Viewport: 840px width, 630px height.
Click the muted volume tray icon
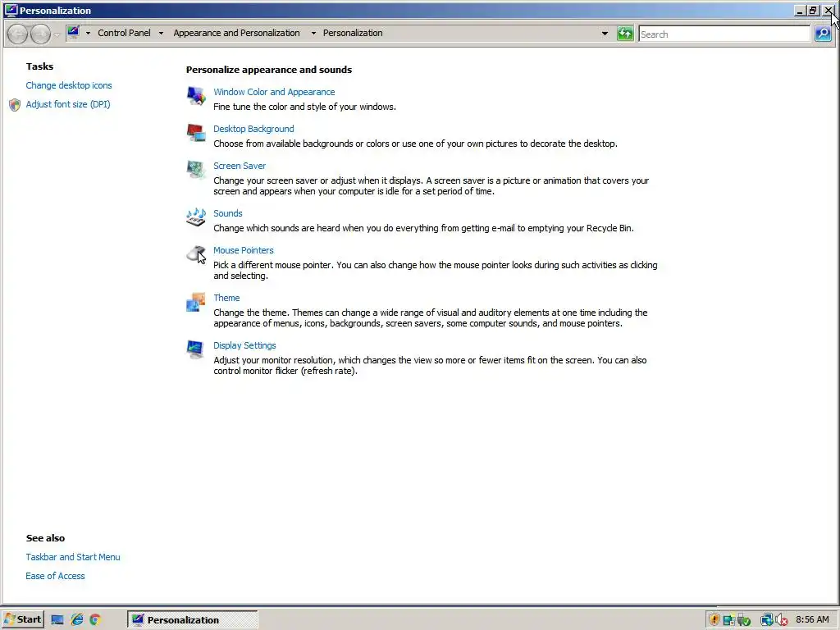coord(782,620)
